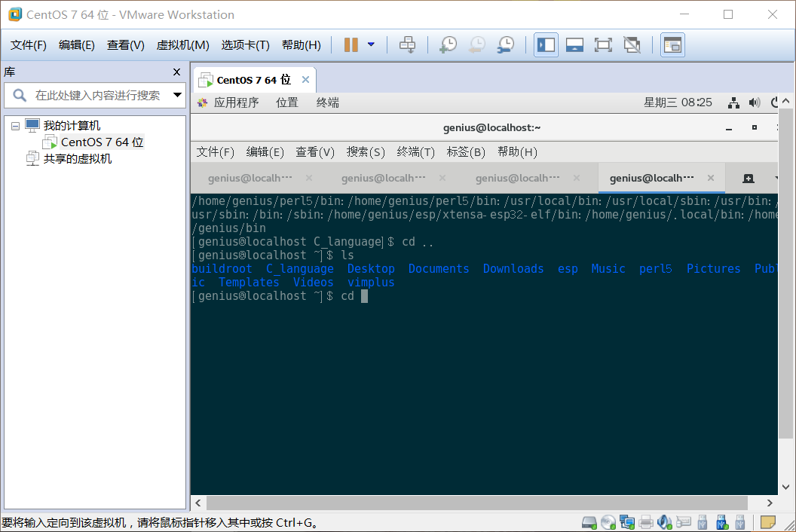Image resolution: width=796 pixels, height=532 pixels.
Task: Open the terminal 终端(T) menu
Action: [416, 151]
